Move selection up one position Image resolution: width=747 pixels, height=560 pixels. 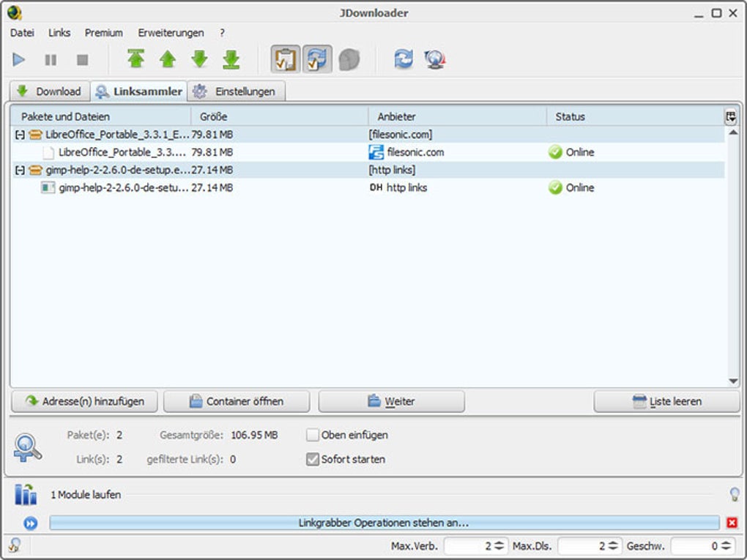[x=168, y=59]
